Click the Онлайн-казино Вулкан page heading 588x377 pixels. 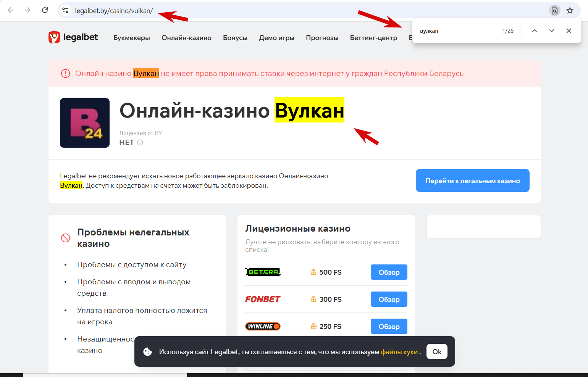pyautogui.click(x=232, y=111)
